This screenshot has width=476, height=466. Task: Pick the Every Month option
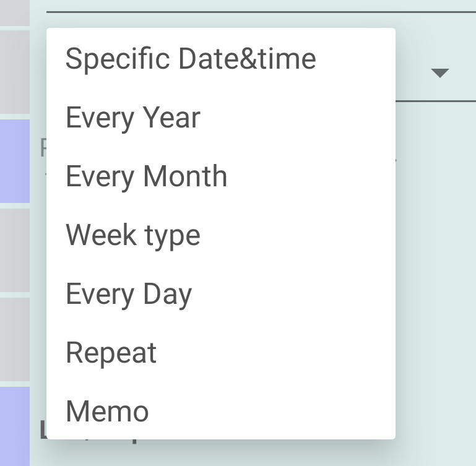pos(147,176)
